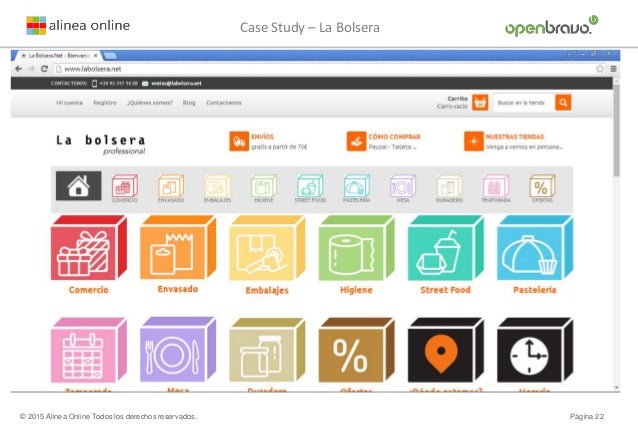638x442 pixels.
Task: Select the La Bolsera.Net browser tab
Action: 56,55
